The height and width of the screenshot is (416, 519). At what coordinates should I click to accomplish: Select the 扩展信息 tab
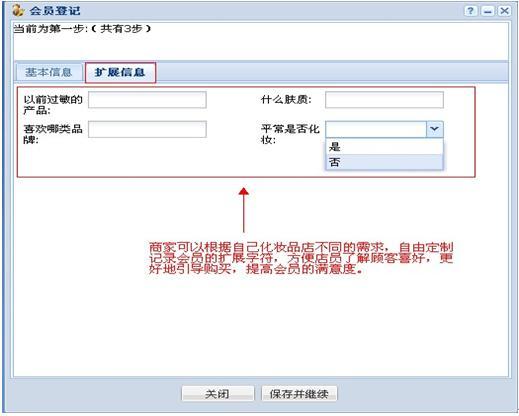(x=120, y=72)
